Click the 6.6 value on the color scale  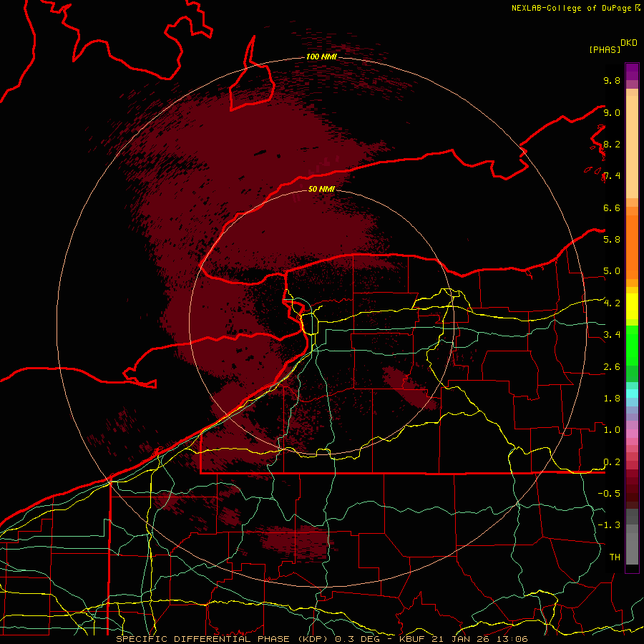(612, 208)
